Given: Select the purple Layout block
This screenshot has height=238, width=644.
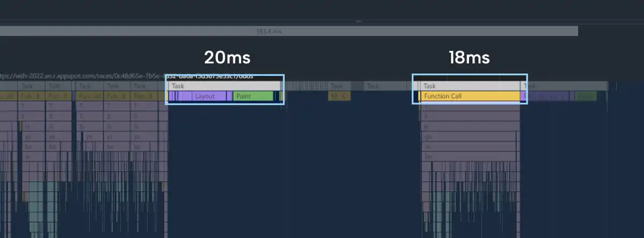Looking at the screenshot, I should 204,96.
